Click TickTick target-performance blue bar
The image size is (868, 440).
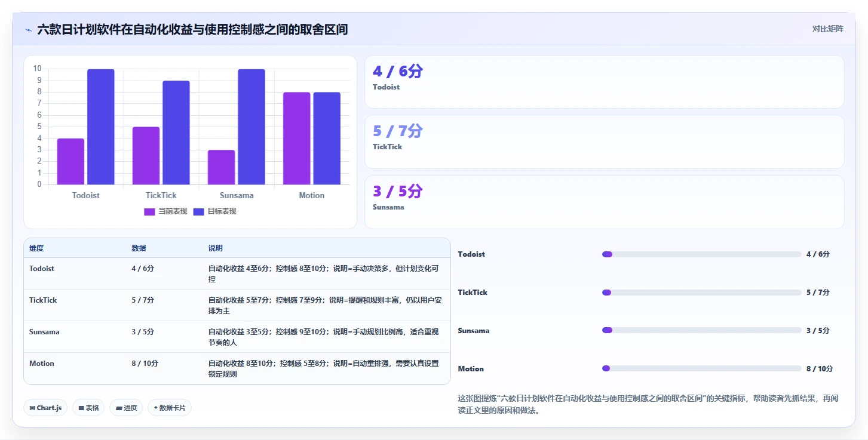176,133
